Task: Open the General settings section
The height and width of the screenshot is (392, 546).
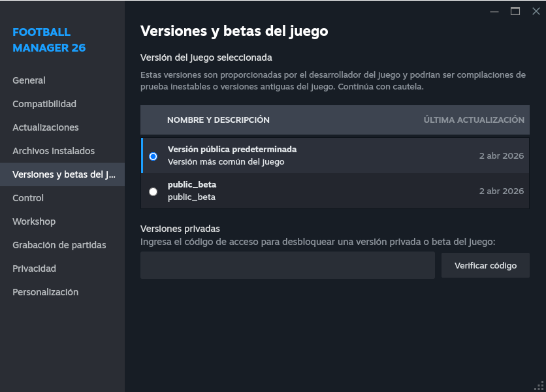Action: 29,80
